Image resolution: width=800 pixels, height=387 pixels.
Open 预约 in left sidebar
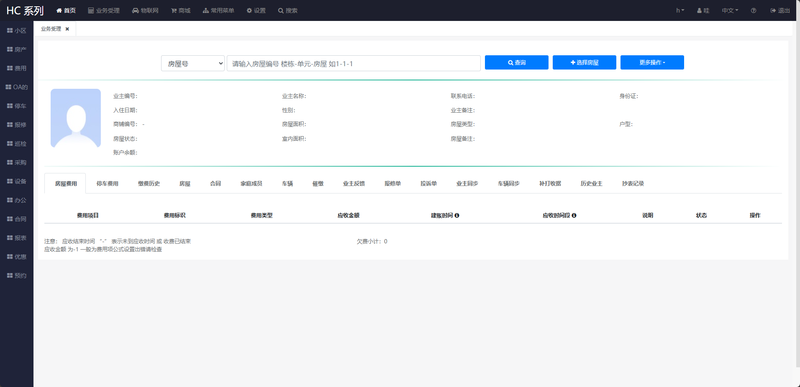click(x=17, y=276)
